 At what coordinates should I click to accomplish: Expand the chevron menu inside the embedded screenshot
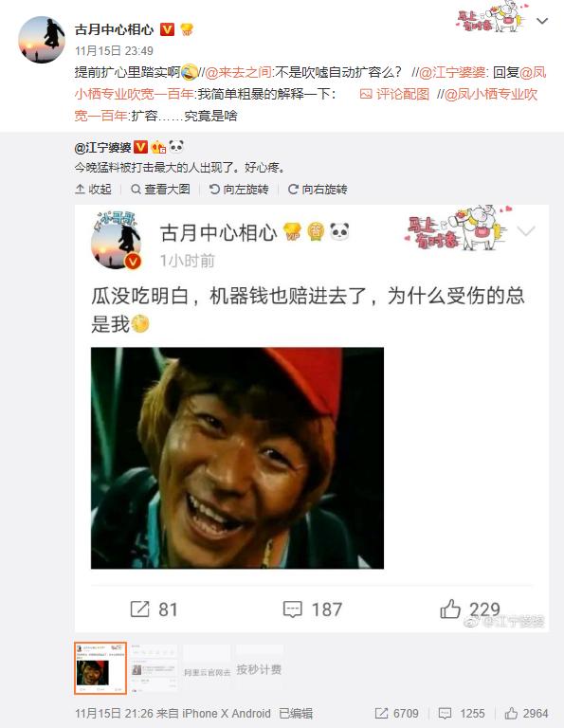tap(526, 230)
